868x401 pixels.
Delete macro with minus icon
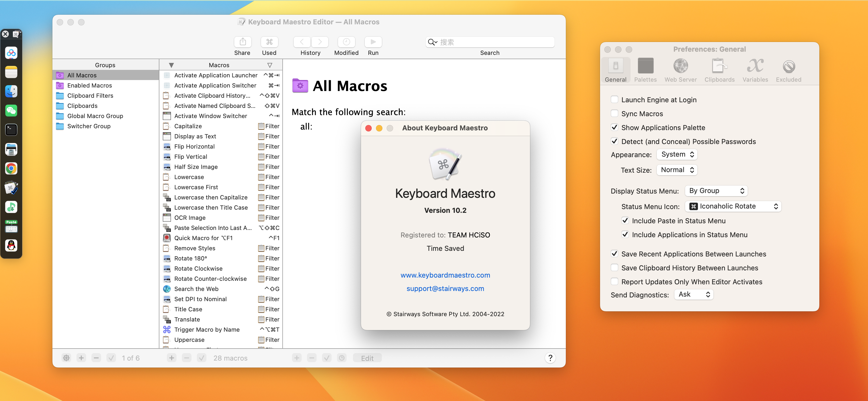[x=187, y=358]
